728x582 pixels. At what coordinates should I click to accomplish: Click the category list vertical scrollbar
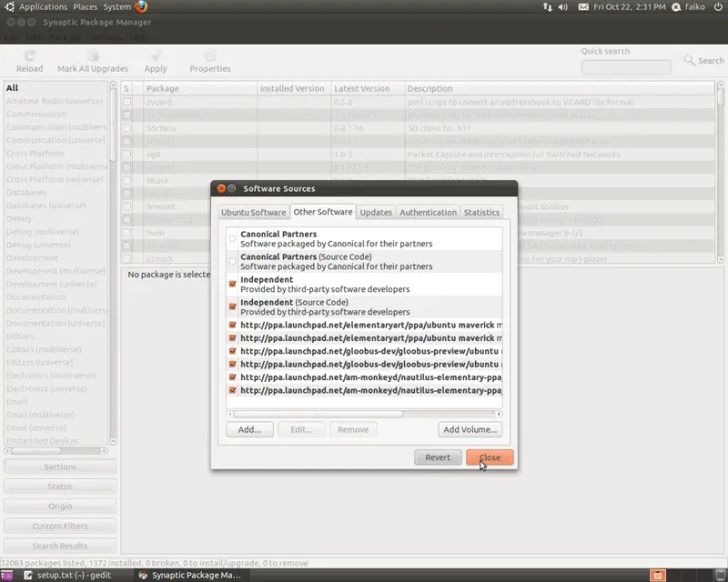pyautogui.click(x=113, y=263)
